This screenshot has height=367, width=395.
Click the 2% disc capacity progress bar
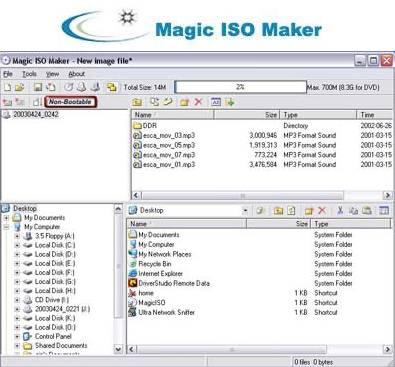pyautogui.click(x=241, y=87)
